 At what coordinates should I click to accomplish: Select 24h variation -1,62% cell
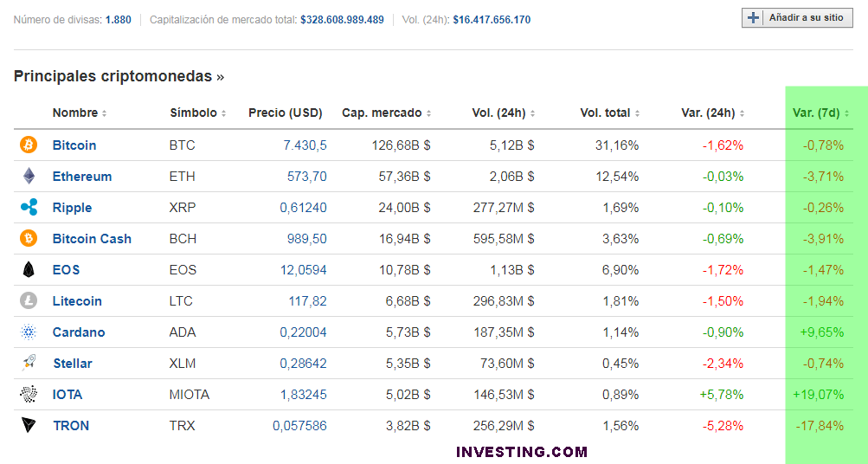tap(723, 145)
